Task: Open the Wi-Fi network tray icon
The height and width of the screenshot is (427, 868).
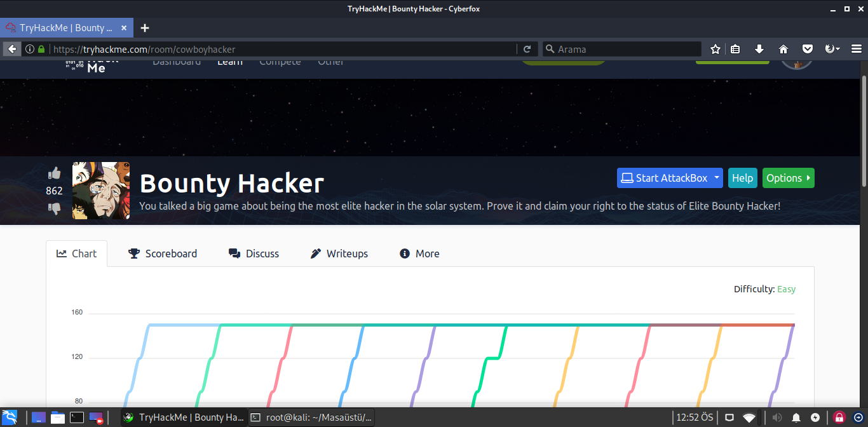Action: [750, 417]
